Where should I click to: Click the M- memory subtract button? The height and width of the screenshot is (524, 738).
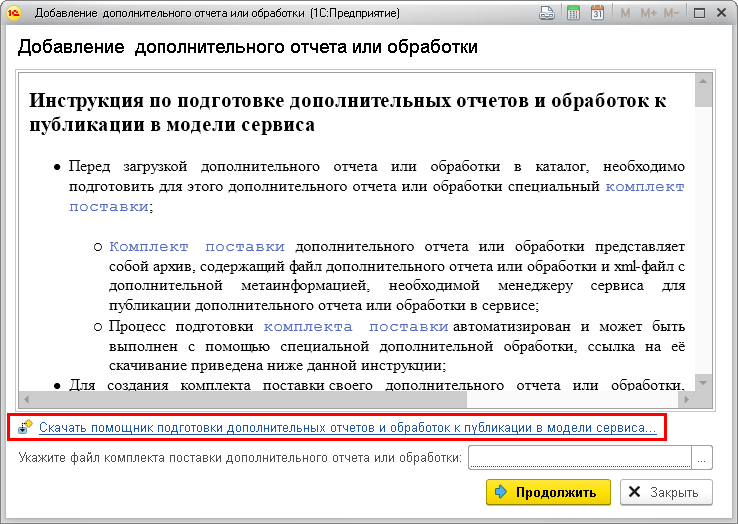[671, 14]
